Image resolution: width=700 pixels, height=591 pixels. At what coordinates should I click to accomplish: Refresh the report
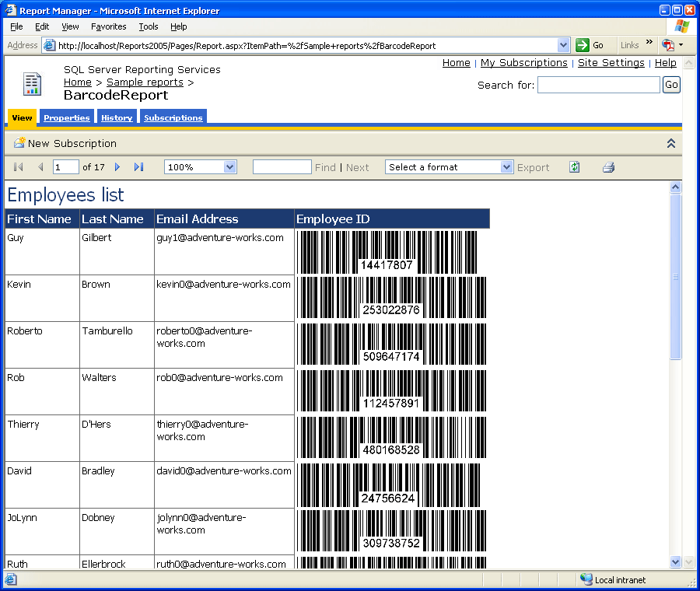click(x=574, y=167)
